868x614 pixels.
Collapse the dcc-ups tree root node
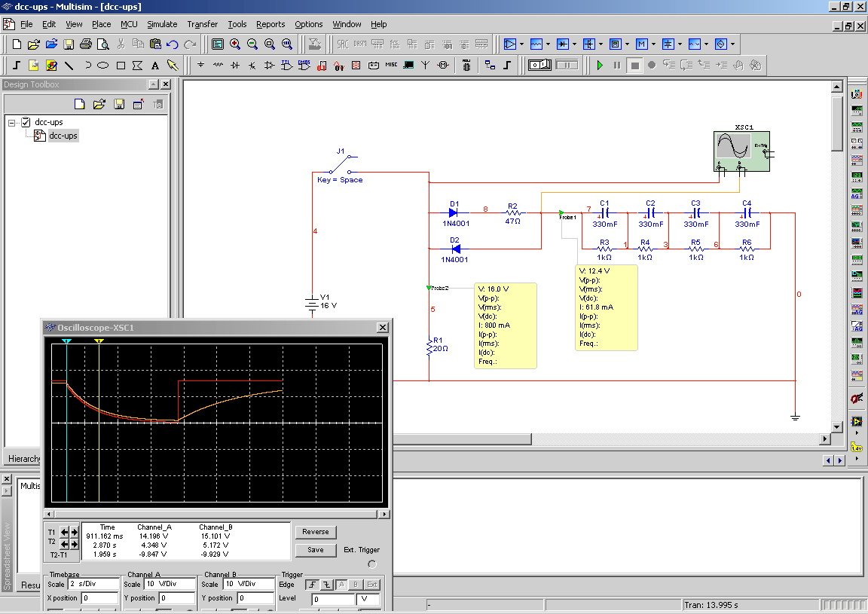click(12, 122)
